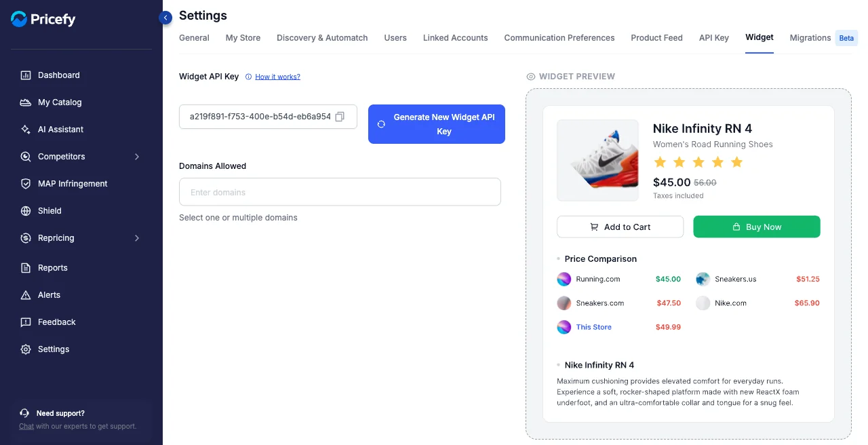Click the Sneakers.us store logo
The width and height of the screenshot is (868, 445).
coord(703,279)
